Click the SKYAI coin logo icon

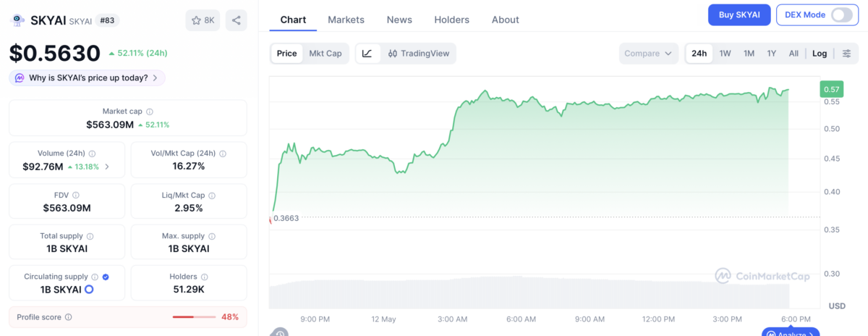(17, 20)
